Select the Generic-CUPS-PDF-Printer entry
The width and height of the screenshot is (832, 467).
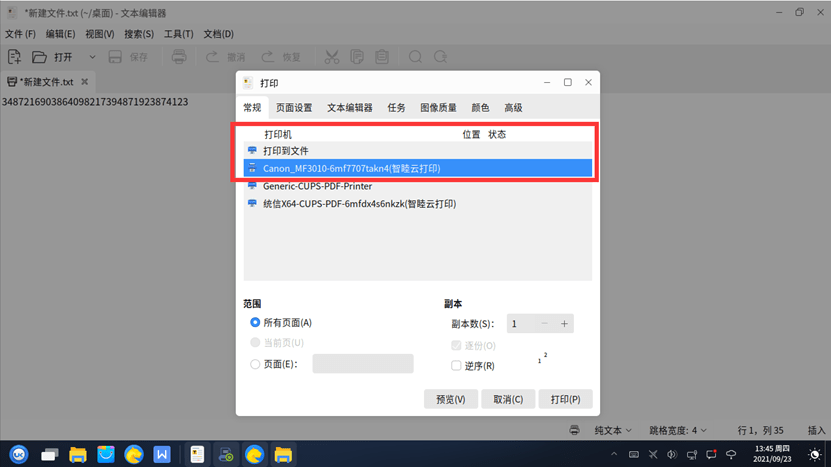point(418,186)
